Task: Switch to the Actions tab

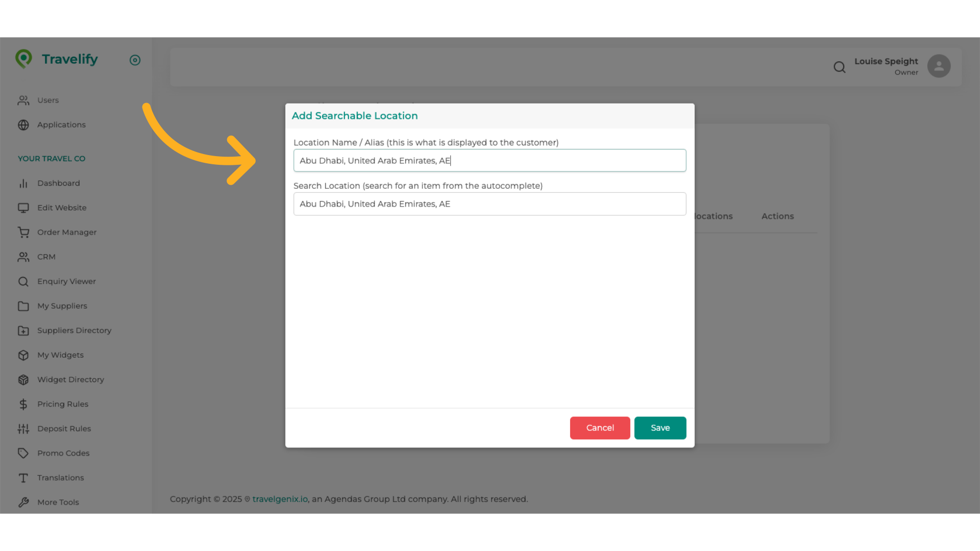Action: [x=777, y=216]
